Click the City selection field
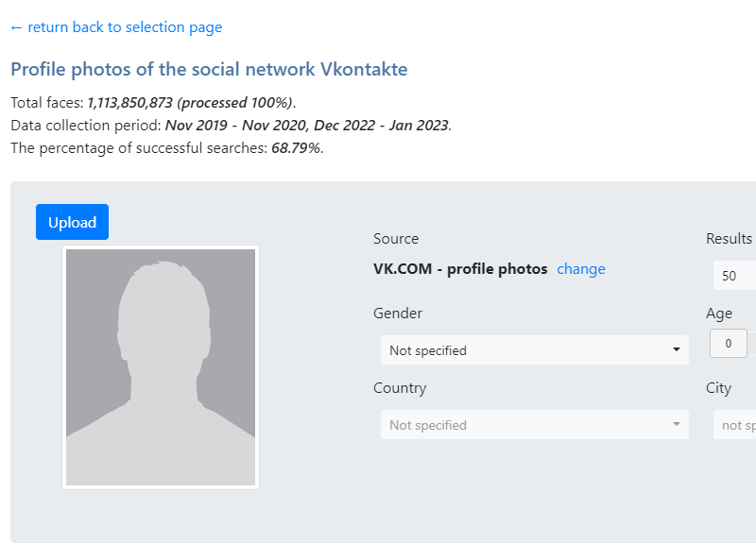 coord(735,425)
